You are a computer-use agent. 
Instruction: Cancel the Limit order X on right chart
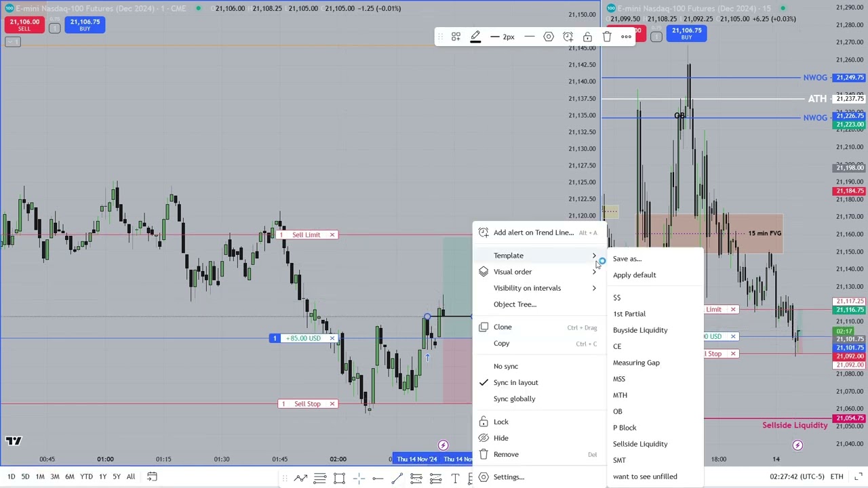click(x=733, y=310)
